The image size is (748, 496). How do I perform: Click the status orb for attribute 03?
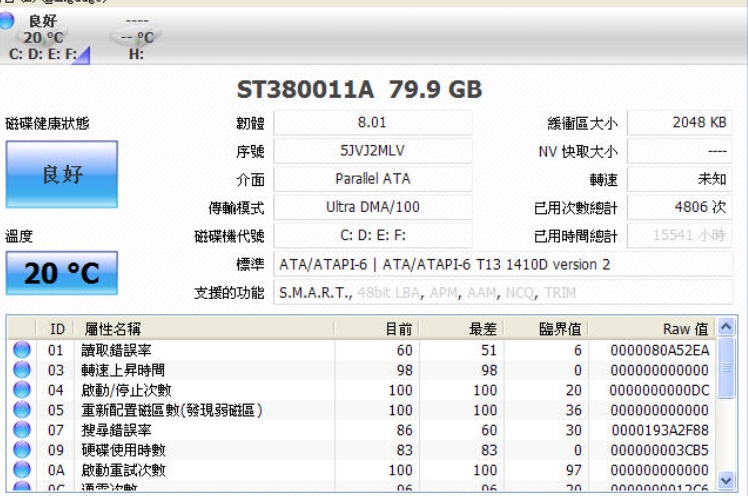click(21, 370)
